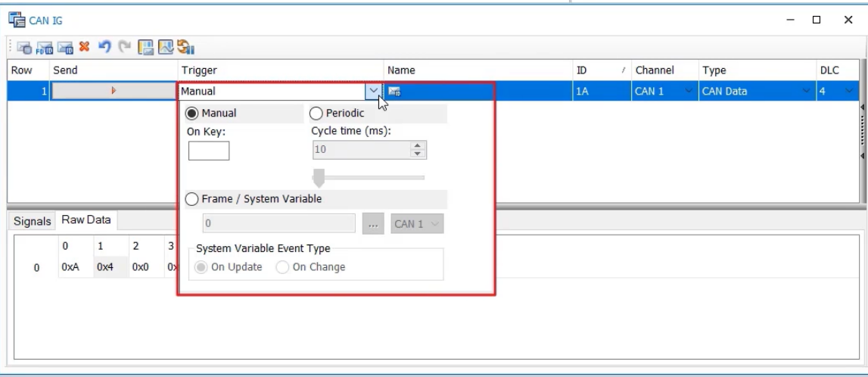Maximize the CAN IG window
This screenshot has height=377, width=868.
tap(817, 20)
